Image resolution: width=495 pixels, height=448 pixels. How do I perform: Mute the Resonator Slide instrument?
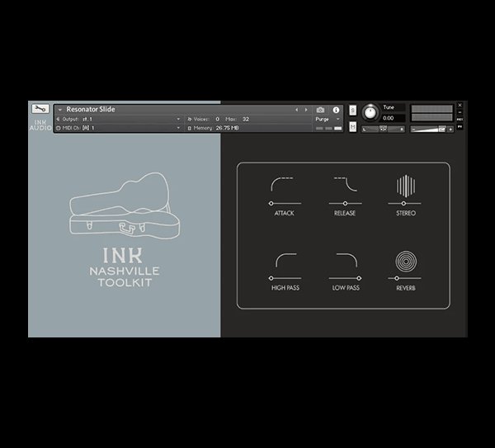point(353,127)
